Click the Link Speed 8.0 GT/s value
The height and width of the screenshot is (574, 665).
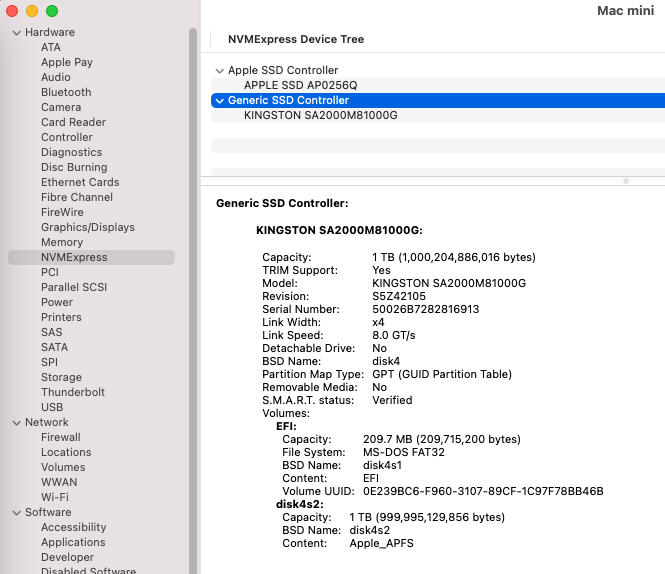click(394, 336)
